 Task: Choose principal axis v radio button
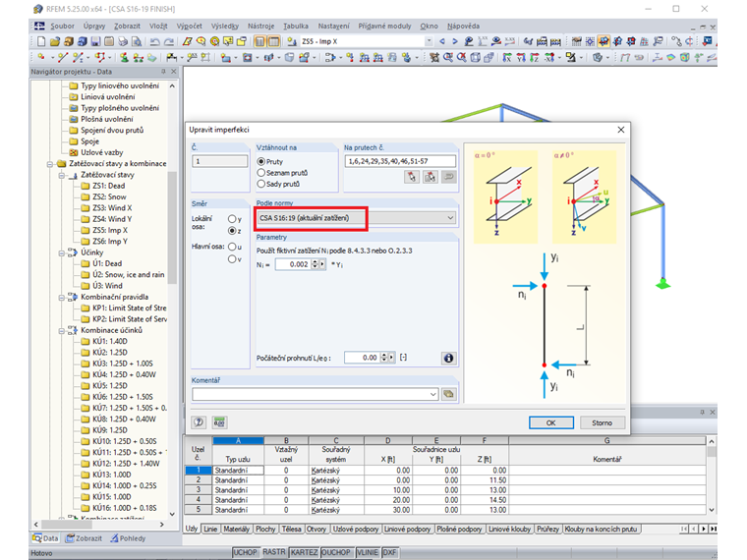[232, 259]
